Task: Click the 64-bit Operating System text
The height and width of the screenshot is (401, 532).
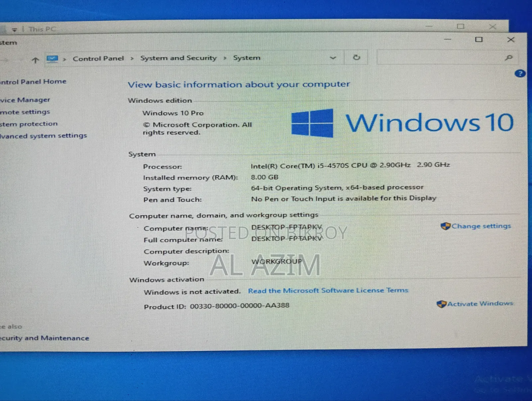Action: (x=337, y=188)
